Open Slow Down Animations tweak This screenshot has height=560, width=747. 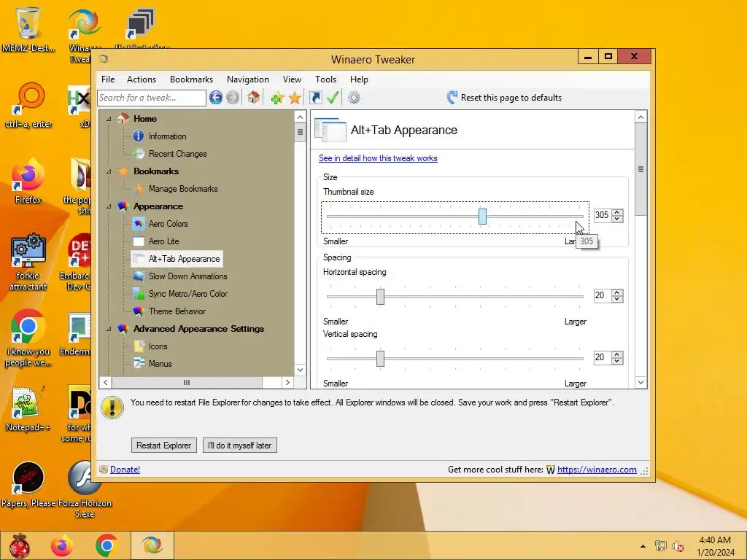click(187, 276)
